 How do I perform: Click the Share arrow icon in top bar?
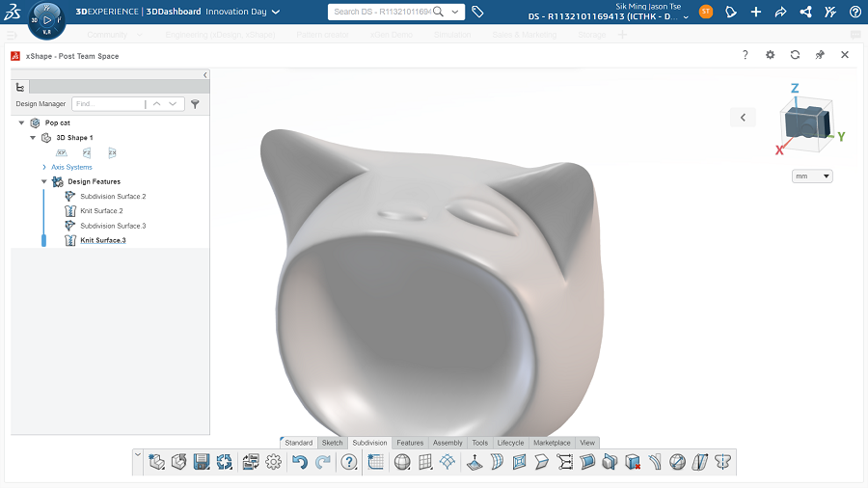click(780, 12)
